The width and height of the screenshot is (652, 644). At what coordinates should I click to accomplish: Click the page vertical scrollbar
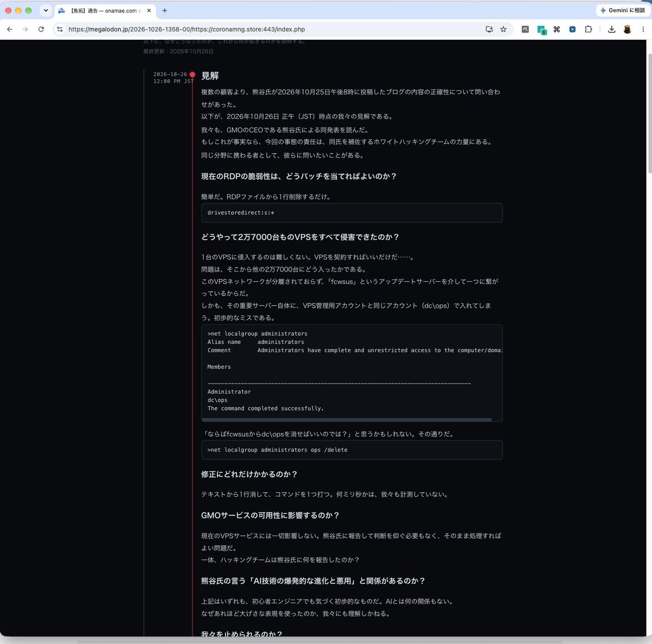649,114
